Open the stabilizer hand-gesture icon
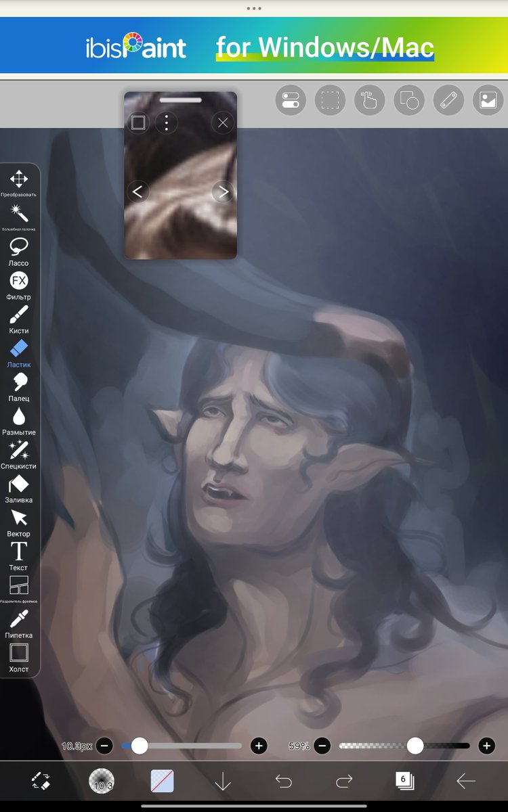Viewport: 508px width, 812px height. click(x=369, y=101)
